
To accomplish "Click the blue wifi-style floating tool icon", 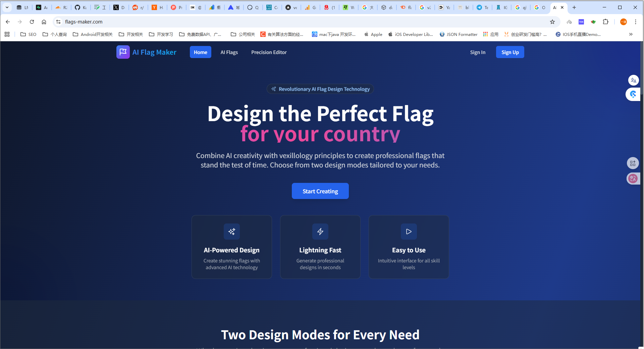I will [633, 94].
